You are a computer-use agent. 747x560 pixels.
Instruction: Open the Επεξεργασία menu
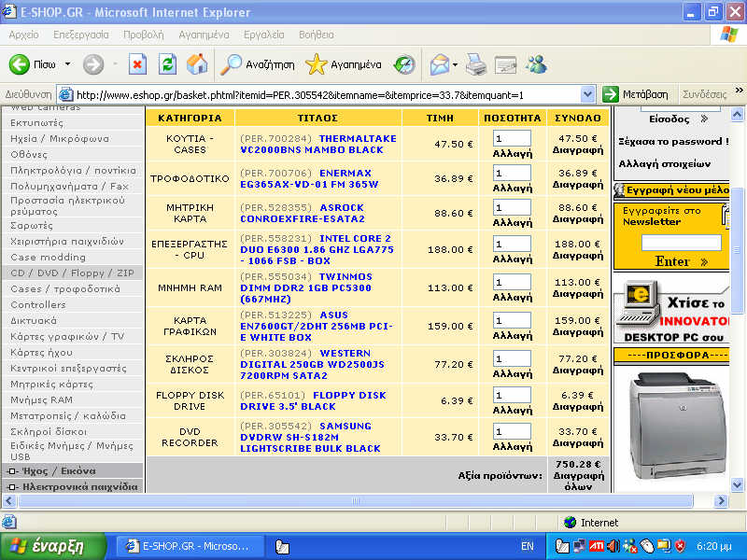click(x=81, y=35)
